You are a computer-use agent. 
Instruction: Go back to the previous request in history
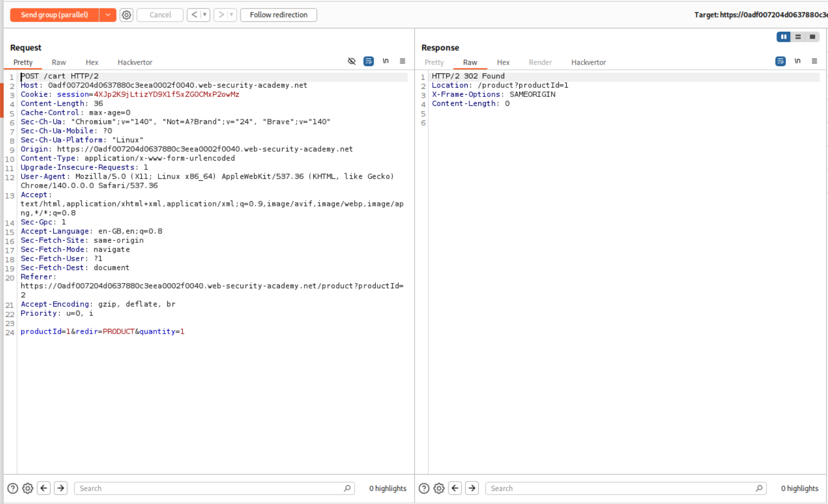coord(194,15)
